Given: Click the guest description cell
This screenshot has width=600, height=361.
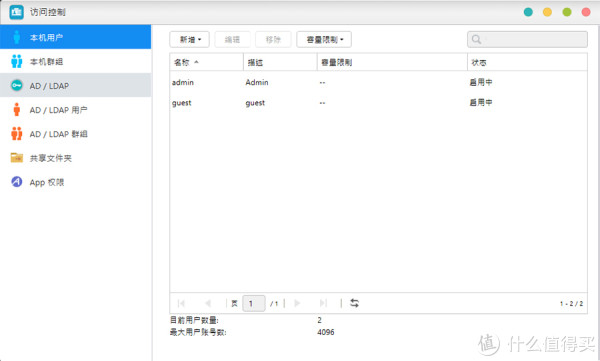Looking at the screenshot, I should [x=255, y=103].
